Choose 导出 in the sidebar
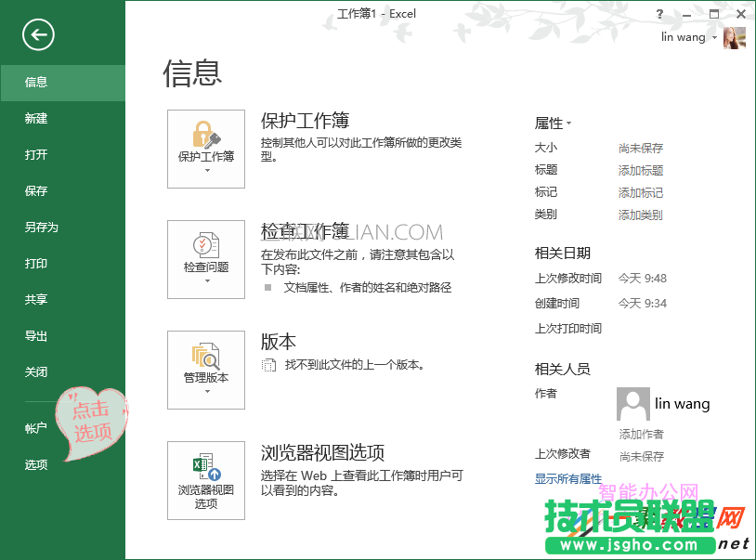This screenshot has height=560, width=756. [36, 336]
